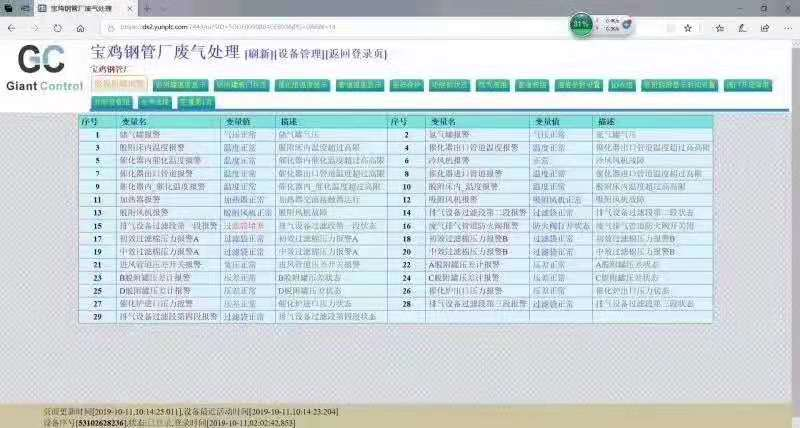
Task: Click C吸附罐压差计报警 in row 24
Action: (464, 278)
